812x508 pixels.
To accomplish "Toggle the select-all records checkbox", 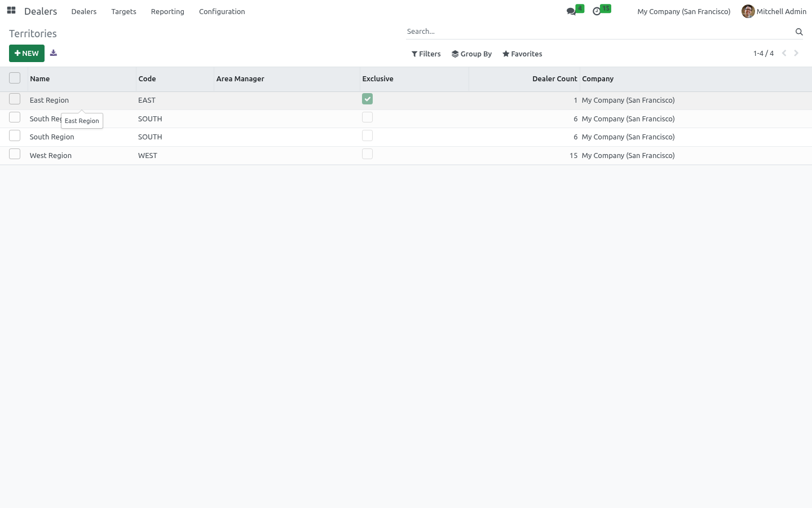I will coord(15,78).
